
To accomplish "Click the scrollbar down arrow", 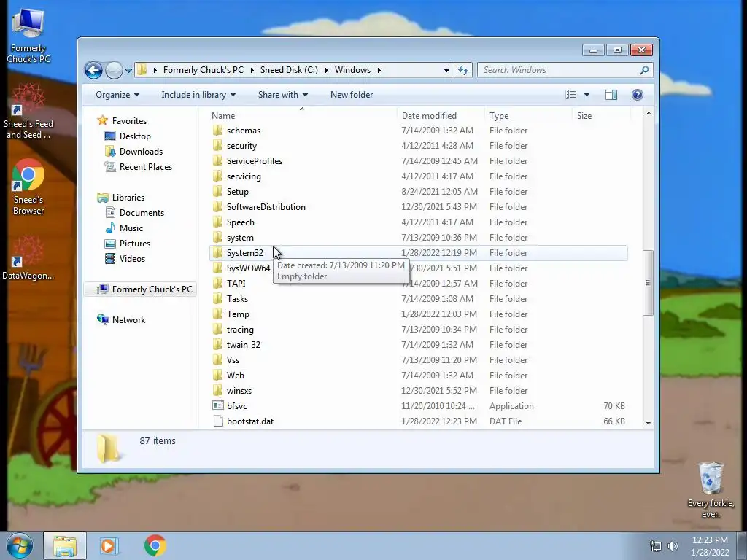I will tap(649, 423).
